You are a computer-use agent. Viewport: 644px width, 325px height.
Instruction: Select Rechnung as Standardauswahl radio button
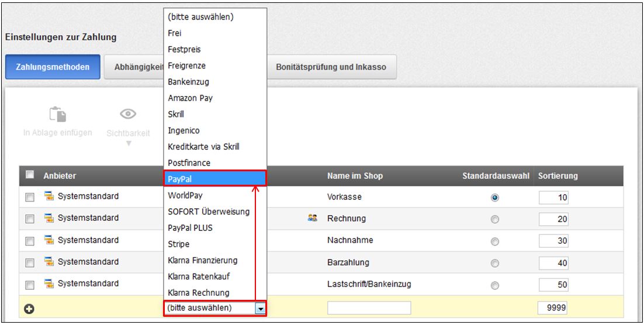pos(495,219)
